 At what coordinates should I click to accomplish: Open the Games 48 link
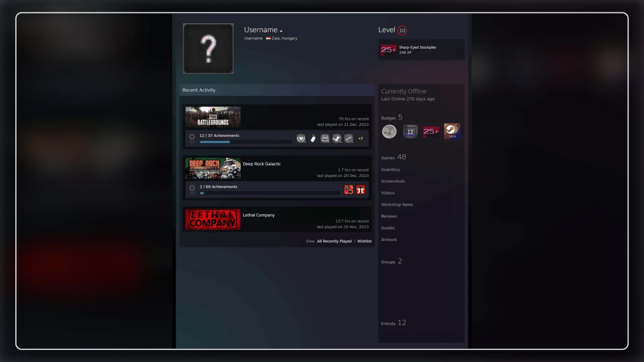tap(393, 157)
